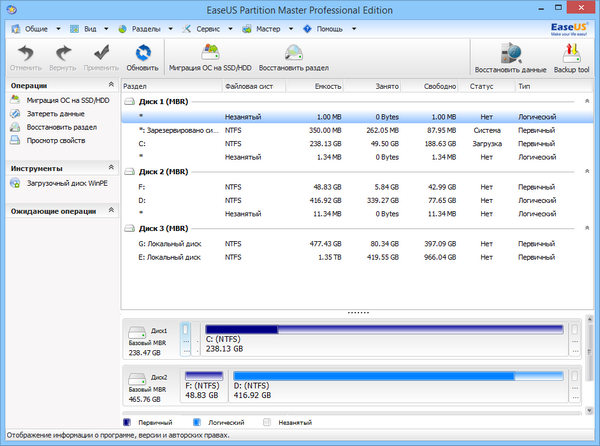Open the Общие menu
This screenshot has width=600, height=446.
coord(36,29)
